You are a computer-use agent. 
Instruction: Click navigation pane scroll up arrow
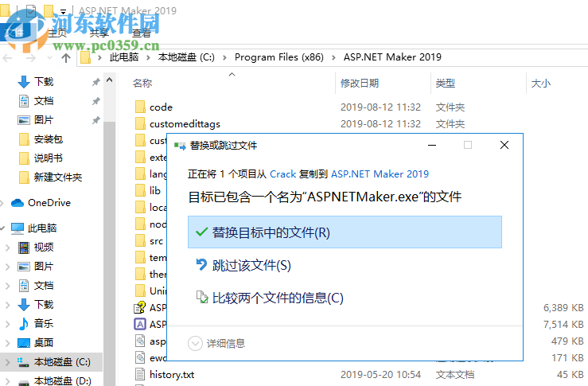[110, 80]
